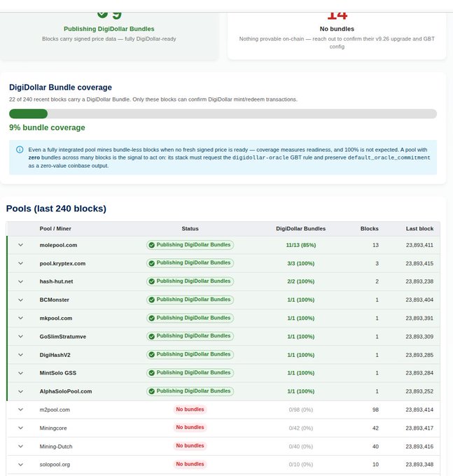The height and width of the screenshot is (476, 453).
Task: Expand the Mining-Dutch row chevron
Action: click(20, 447)
